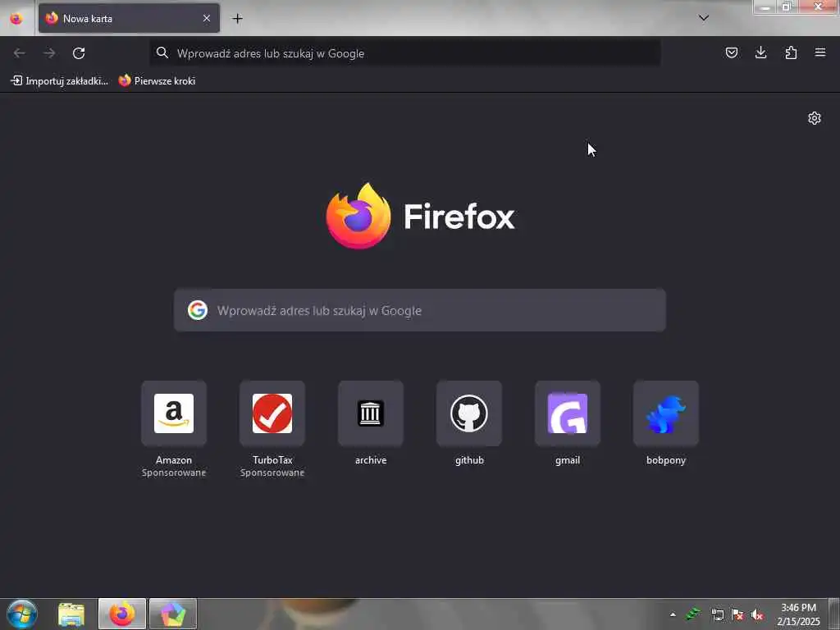Open the archive shortcut tile
The image size is (840, 630).
tap(371, 413)
